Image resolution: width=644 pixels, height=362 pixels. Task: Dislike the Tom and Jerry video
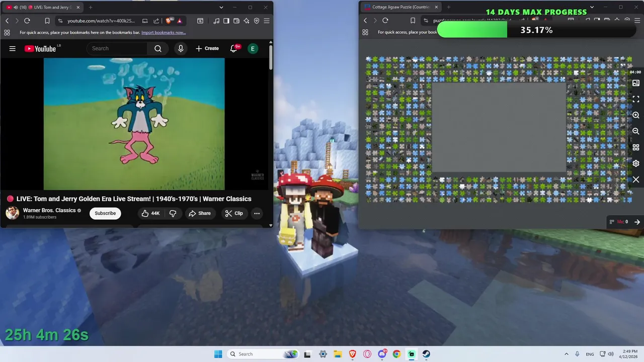tap(173, 213)
